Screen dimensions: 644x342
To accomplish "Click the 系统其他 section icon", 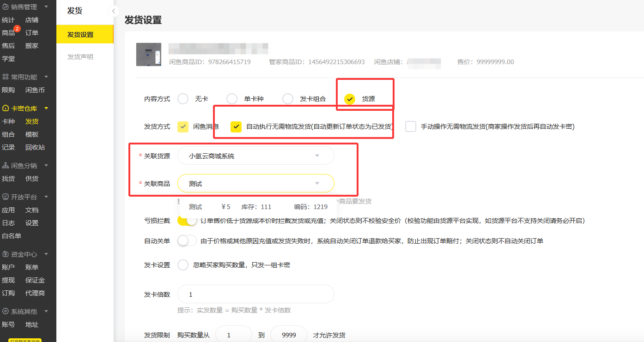I will pyautogui.click(x=6, y=311).
